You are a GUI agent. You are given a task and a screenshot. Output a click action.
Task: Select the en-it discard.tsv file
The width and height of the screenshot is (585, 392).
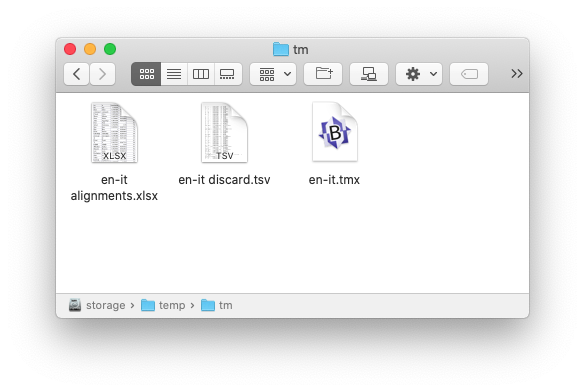pos(224,144)
